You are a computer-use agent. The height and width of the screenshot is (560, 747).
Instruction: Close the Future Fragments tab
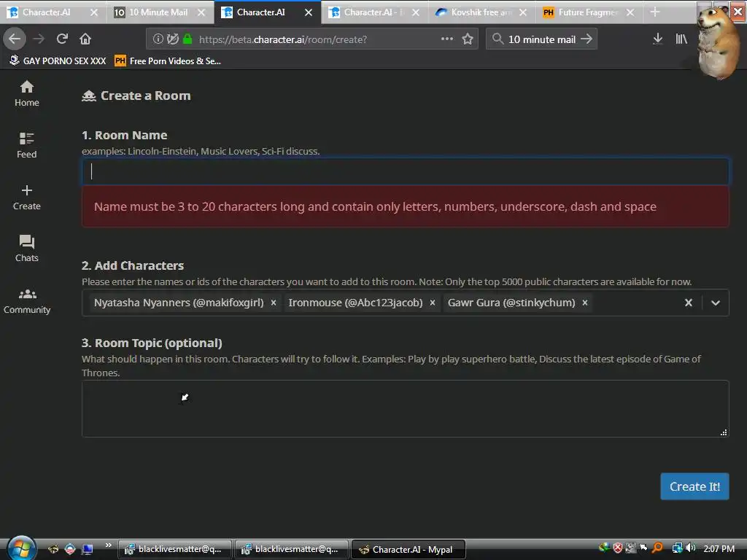(x=630, y=12)
